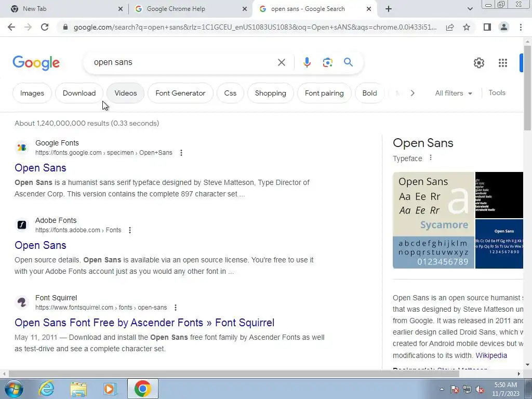This screenshot has width=532, height=399.
Task: Open File Explorer from the taskbar
Action: click(78, 389)
